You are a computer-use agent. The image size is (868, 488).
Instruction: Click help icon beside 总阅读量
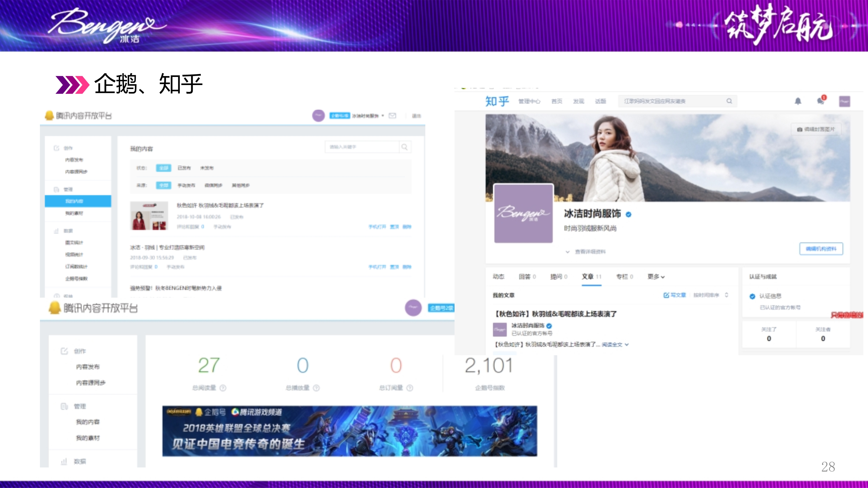(x=223, y=388)
